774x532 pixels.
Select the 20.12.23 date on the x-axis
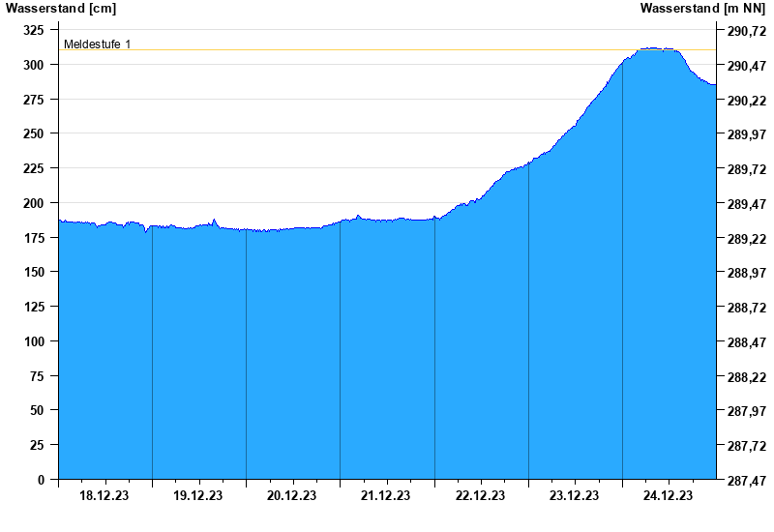(292, 496)
